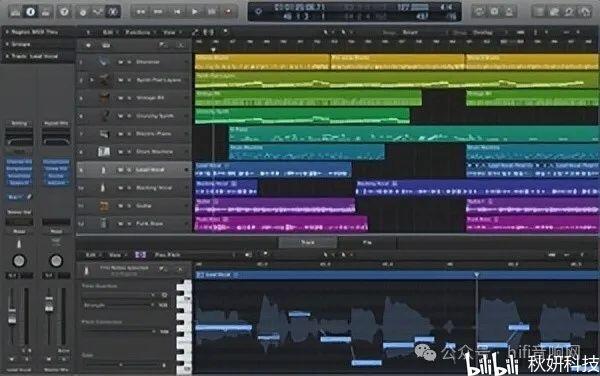Image resolution: width=600 pixels, height=376 pixels.
Task: Open the Library panel icon
Action: point(15,11)
